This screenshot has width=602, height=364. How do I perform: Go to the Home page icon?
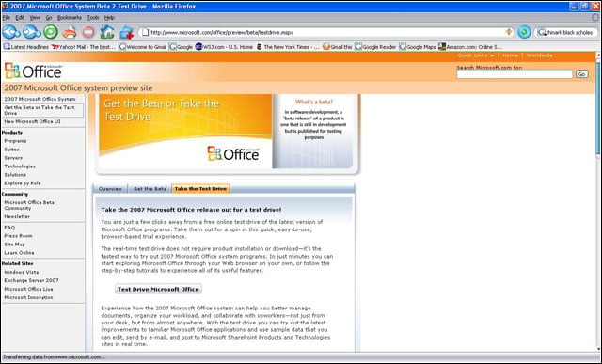pos(107,32)
